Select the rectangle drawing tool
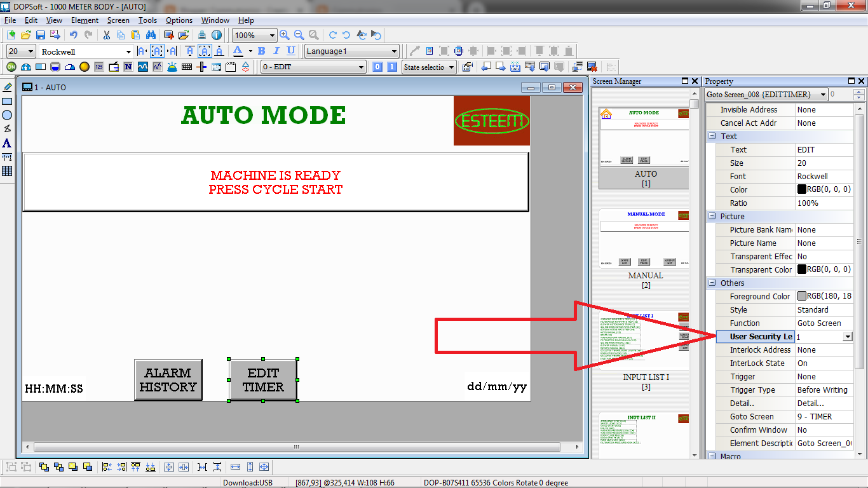 click(8, 102)
